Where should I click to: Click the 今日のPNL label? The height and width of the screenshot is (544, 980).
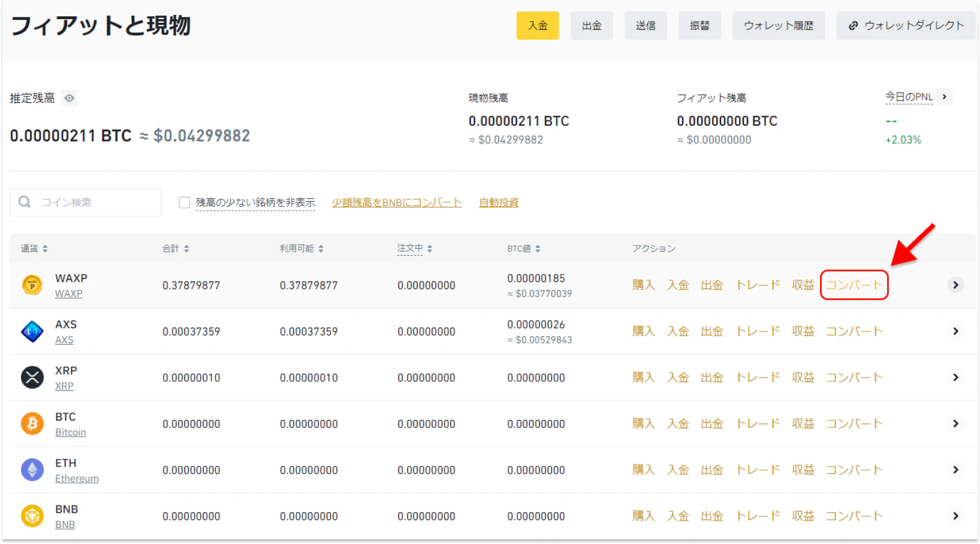tap(909, 97)
